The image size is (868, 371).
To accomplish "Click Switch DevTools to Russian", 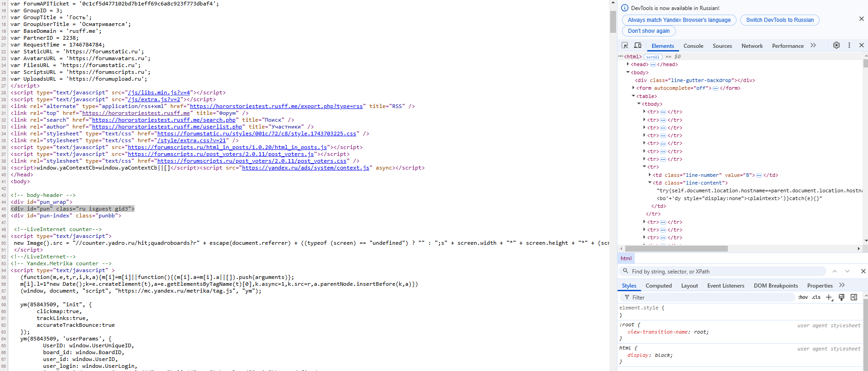I will (780, 20).
